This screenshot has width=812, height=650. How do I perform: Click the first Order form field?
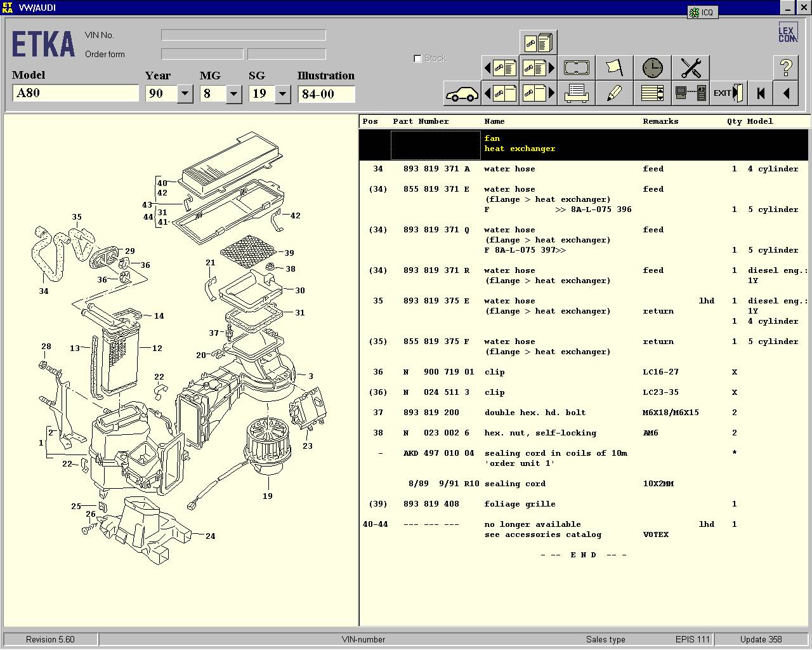click(202, 54)
